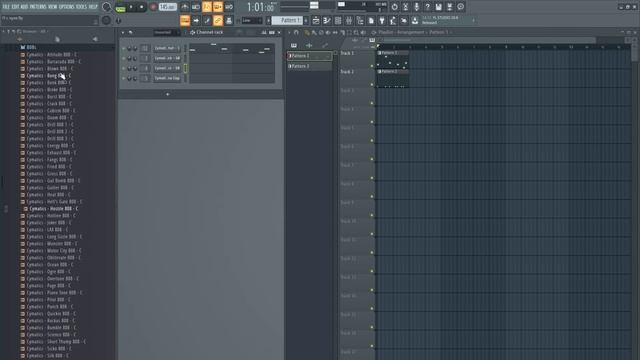The image size is (640, 360).
Task: Toggle the auto-scroll arrow icon
Action: (196, 20)
